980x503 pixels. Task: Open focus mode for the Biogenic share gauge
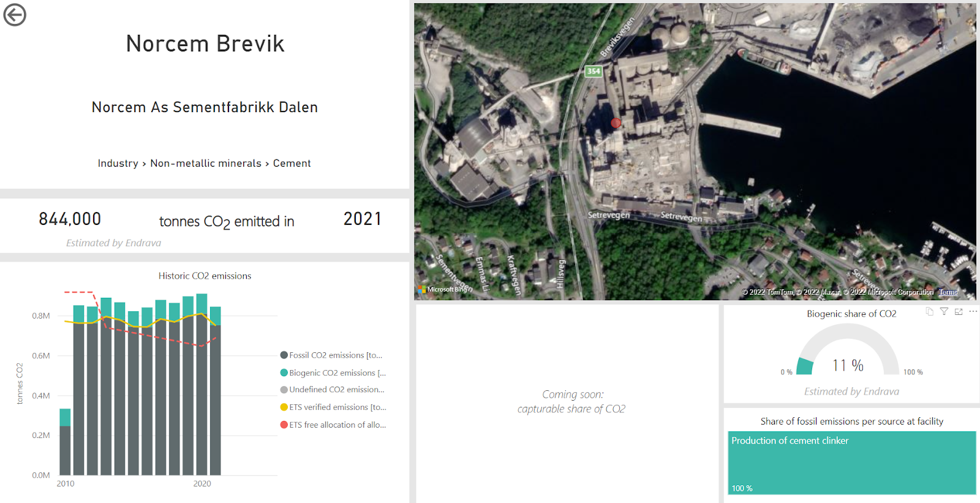point(959,312)
